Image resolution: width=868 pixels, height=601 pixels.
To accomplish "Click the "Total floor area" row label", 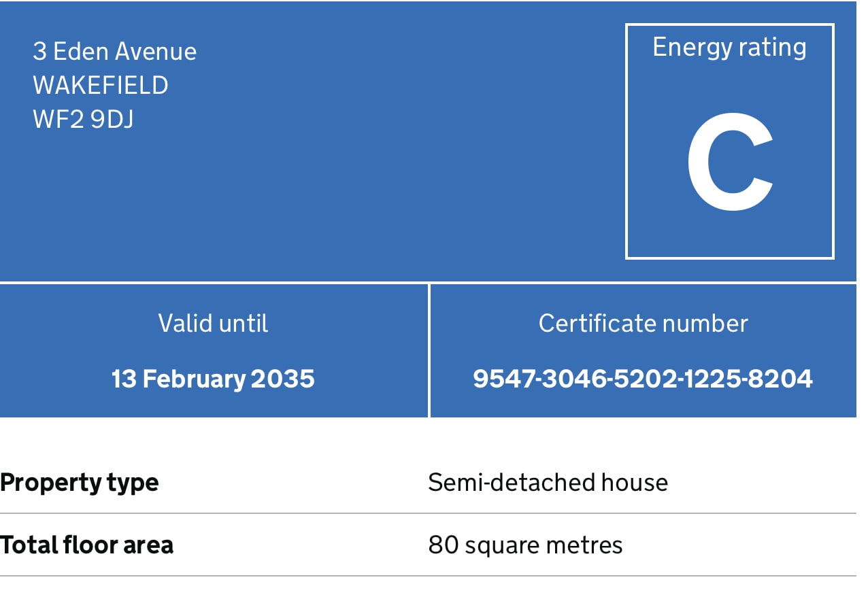I will tap(86, 545).
